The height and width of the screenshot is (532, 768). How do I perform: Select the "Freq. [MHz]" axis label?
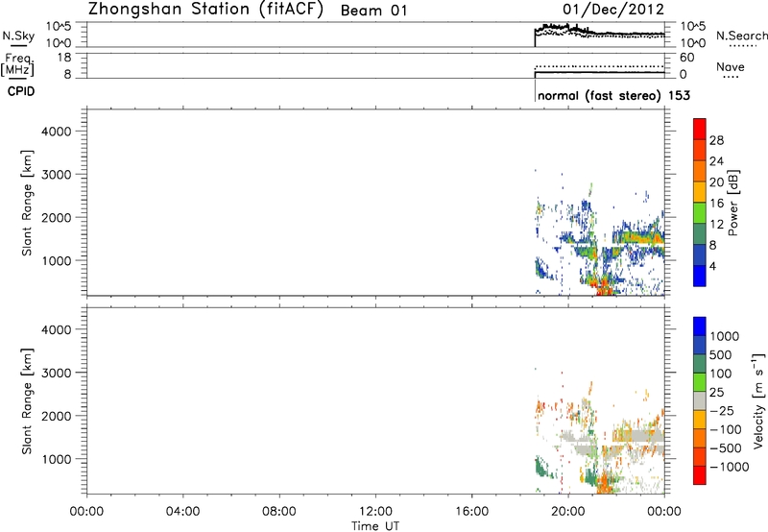pyautogui.click(x=19, y=64)
